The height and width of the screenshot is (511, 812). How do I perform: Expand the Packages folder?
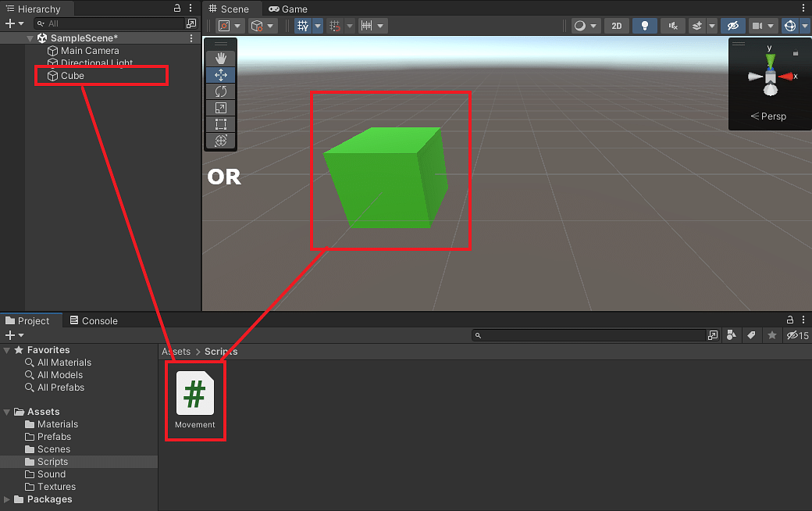7,499
